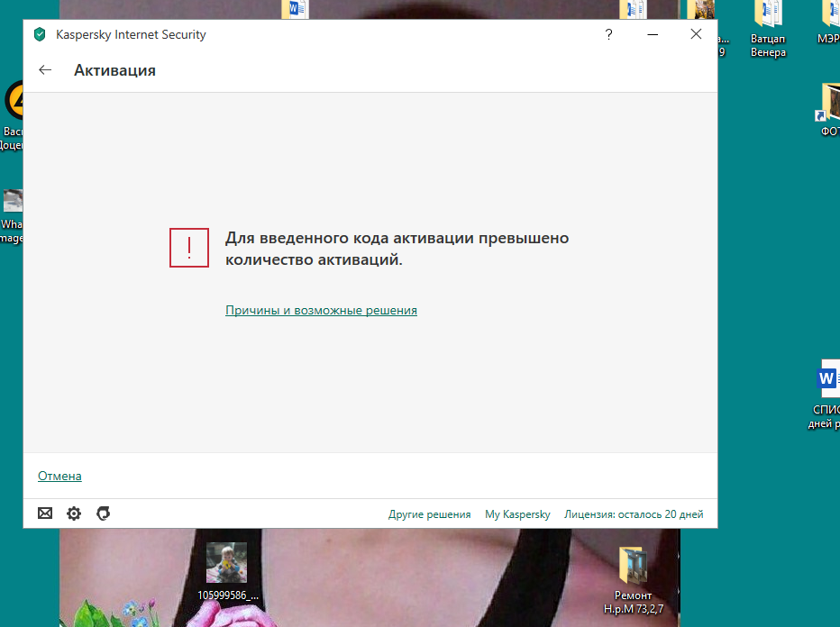This screenshot has height=627, width=840.
Task: Minimize the Kaspersky Internet Security window
Action: [x=653, y=34]
